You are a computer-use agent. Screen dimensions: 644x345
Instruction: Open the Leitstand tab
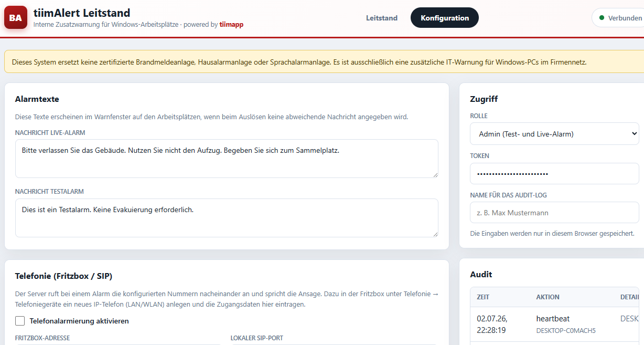pos(382,18)
